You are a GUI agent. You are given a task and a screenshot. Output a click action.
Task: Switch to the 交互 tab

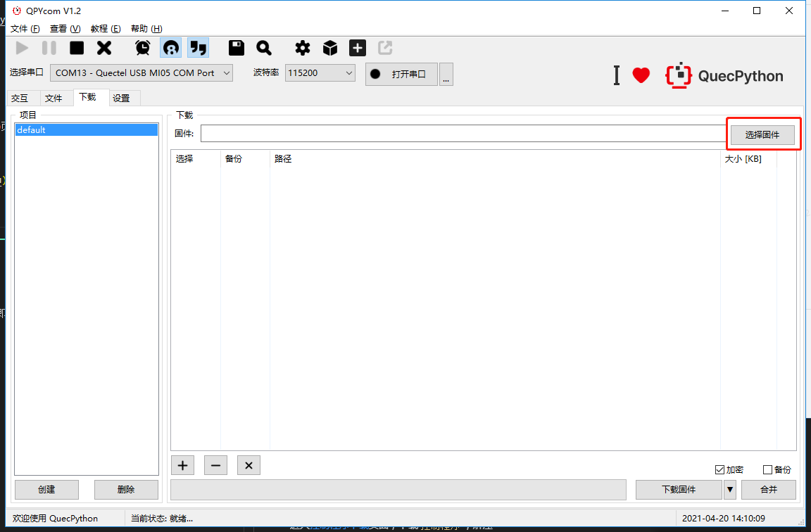(x=20, y=99)
